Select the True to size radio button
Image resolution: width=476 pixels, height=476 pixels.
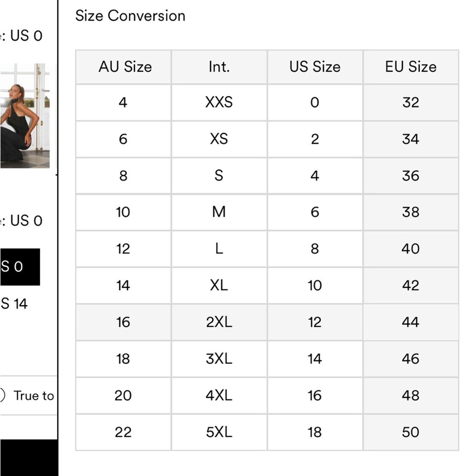point(2,395)
